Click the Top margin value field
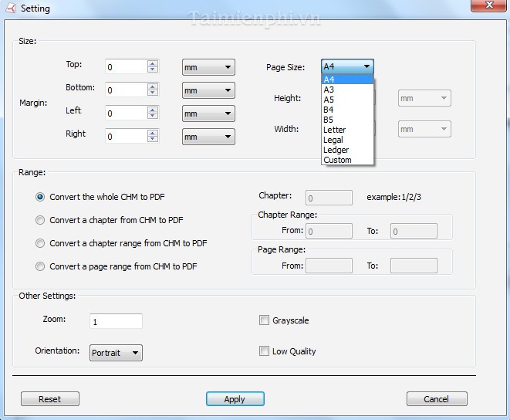The width and height of the screenshot is (510, 420). pos(127,66)
